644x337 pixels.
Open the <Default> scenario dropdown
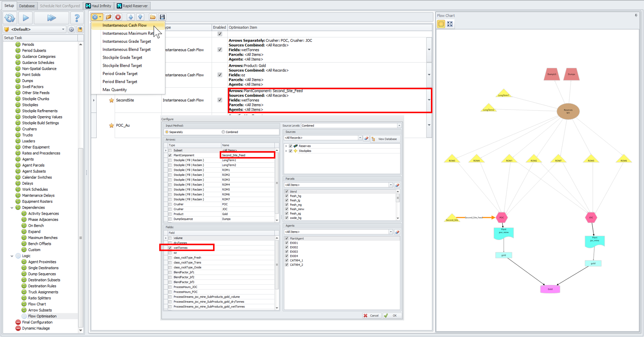pos(63,29)
